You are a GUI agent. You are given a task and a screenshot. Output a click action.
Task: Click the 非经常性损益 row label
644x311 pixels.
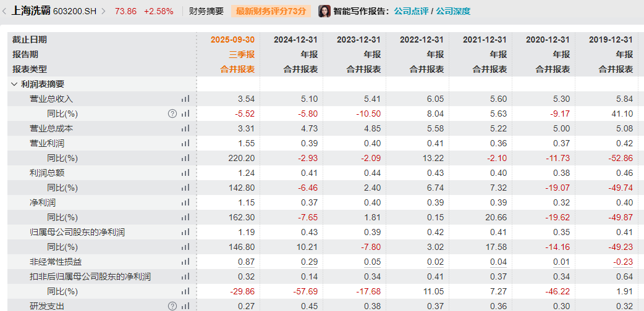[x=56, y=262]
